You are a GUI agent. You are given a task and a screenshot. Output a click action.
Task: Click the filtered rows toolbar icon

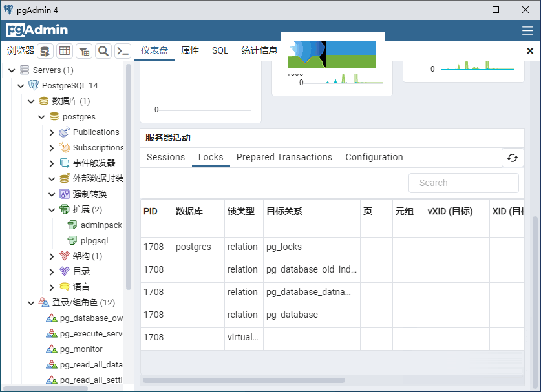84,51
